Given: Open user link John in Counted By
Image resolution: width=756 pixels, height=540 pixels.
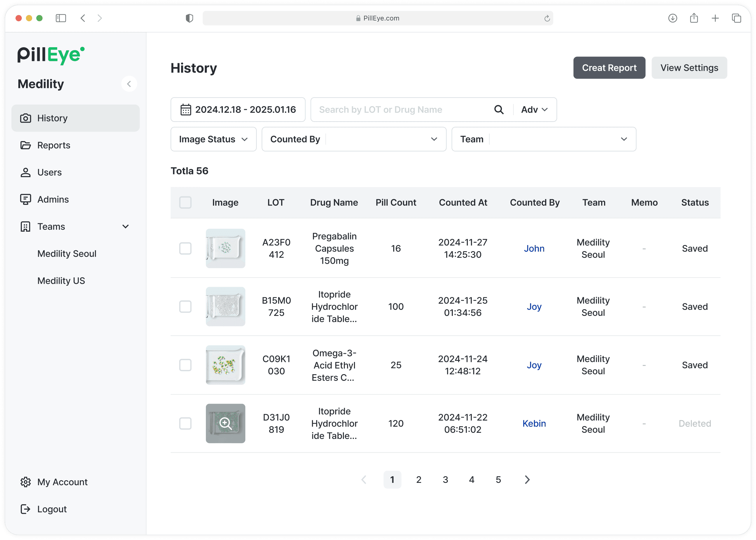Looking at the screenshot, I should [x=534, y=248].
